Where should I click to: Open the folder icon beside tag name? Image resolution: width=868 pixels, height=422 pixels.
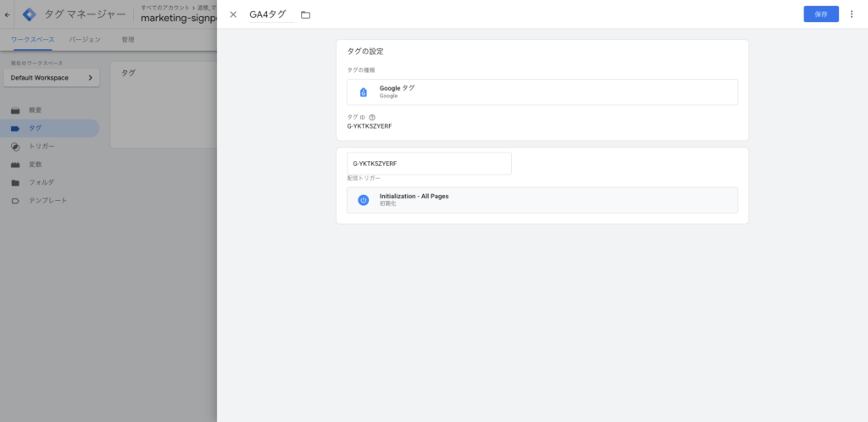pos(305,15)
